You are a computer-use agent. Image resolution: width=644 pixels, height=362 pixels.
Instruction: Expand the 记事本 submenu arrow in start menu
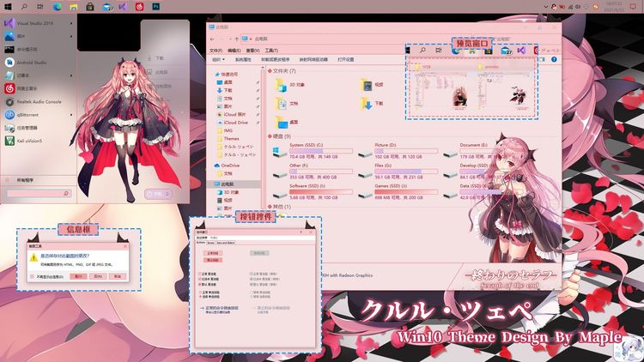(71, 75)
